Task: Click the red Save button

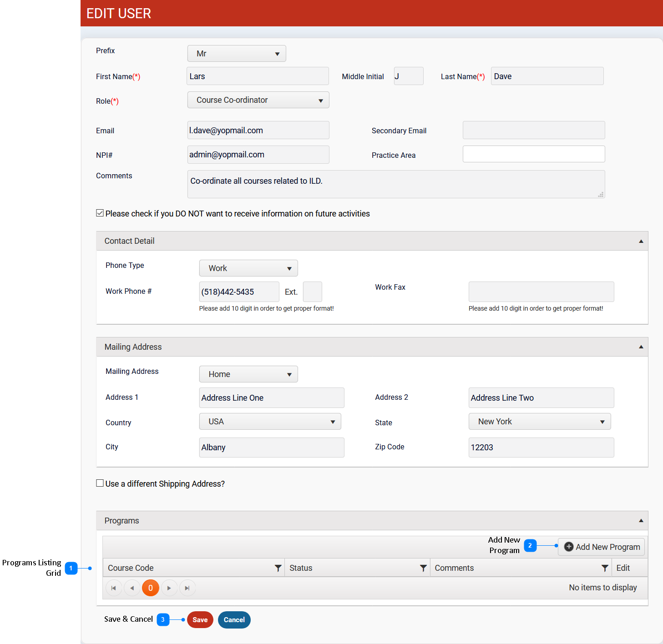Action: pyautogui.click(x=200, y=620)
